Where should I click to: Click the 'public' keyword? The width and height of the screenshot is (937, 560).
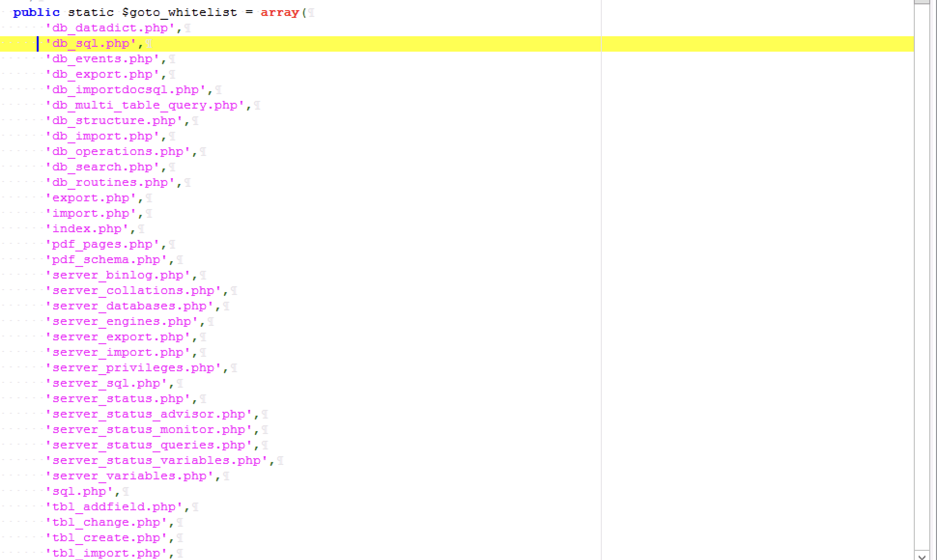[37, 13]
